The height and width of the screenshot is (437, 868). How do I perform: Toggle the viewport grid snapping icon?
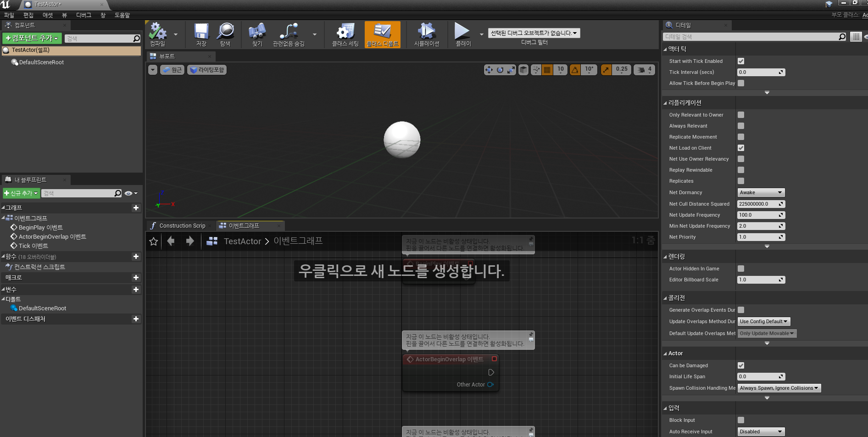click(x=547, y=70)
